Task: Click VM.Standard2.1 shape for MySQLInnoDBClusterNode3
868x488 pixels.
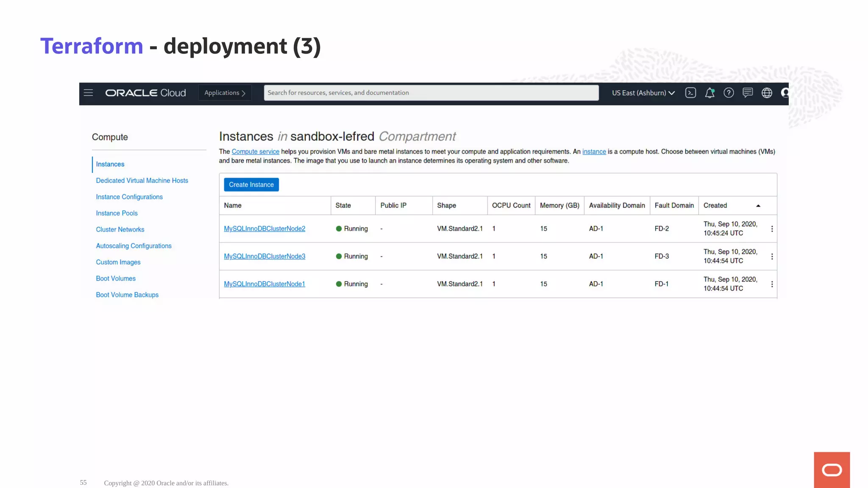Action: [460, 256]
